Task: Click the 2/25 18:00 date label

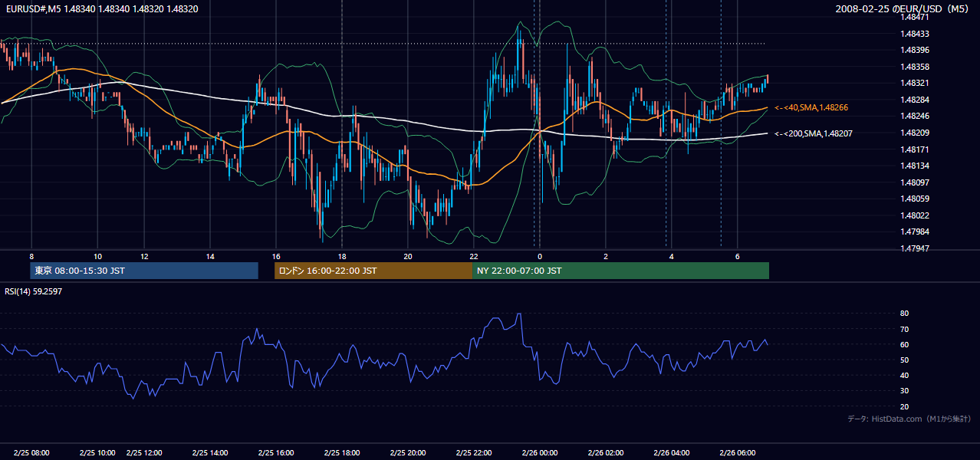Action: click(342, 452)
